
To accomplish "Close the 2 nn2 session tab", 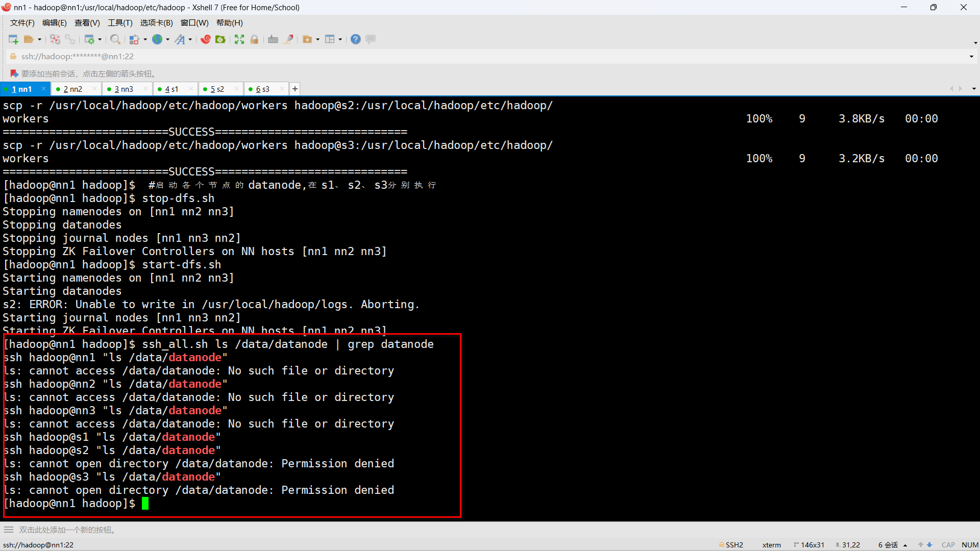I will point(94,89).
